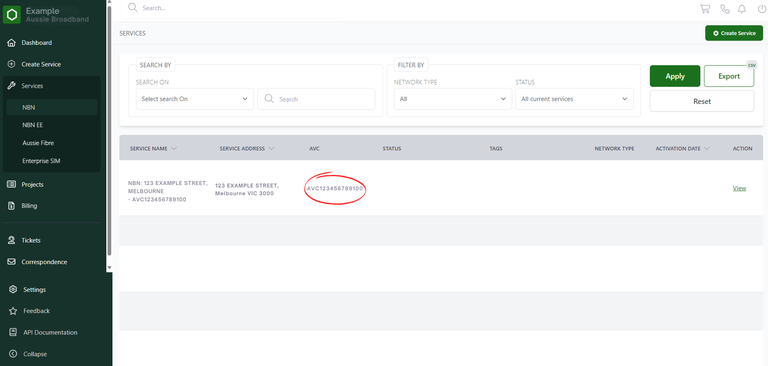Click the Export button
Viewport: 768px width, 366px height.
729,76
